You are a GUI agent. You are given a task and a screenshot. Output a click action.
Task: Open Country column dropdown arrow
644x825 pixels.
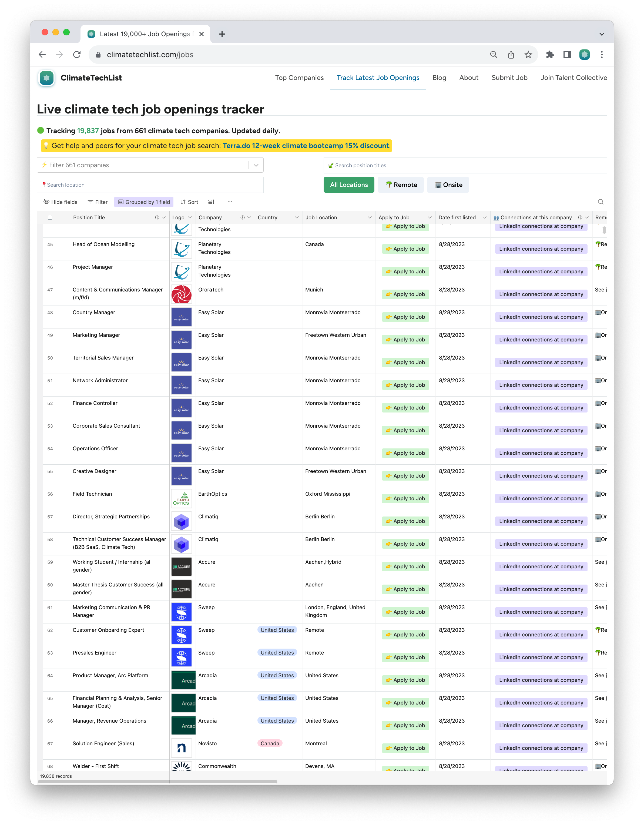297,217
